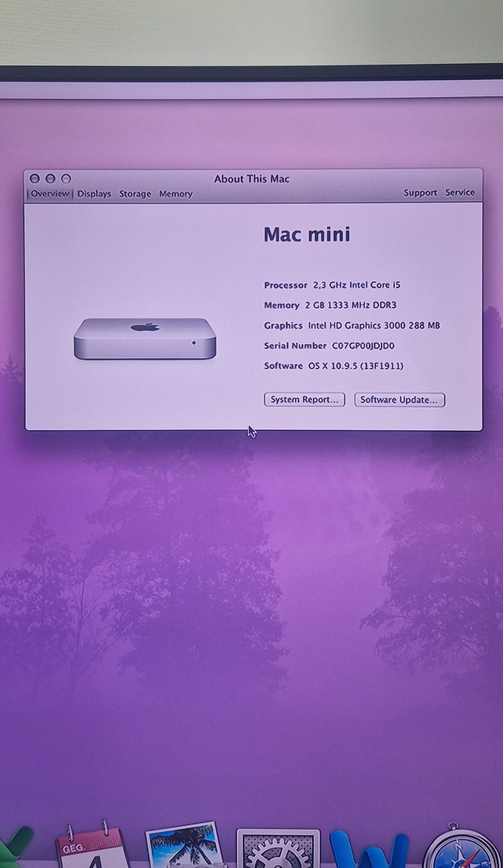Click the "2,3 GHz Intel Core i5" processor value
Screen dimensions: 503x868
357,285
